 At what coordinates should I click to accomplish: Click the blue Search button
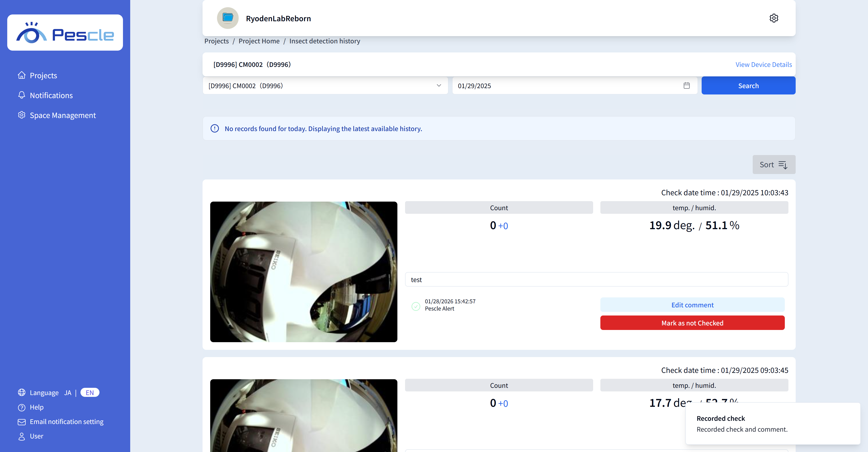point(748,86)
